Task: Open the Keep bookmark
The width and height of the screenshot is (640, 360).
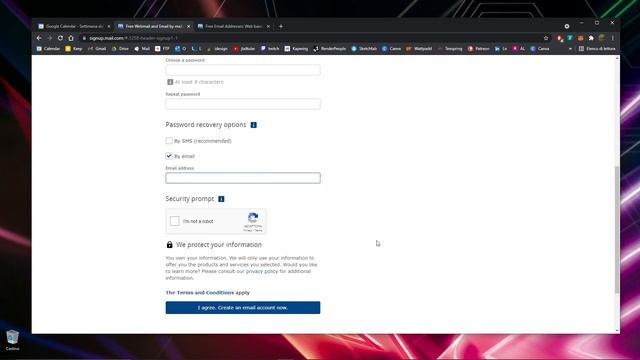Action: (x=74, y=49)
